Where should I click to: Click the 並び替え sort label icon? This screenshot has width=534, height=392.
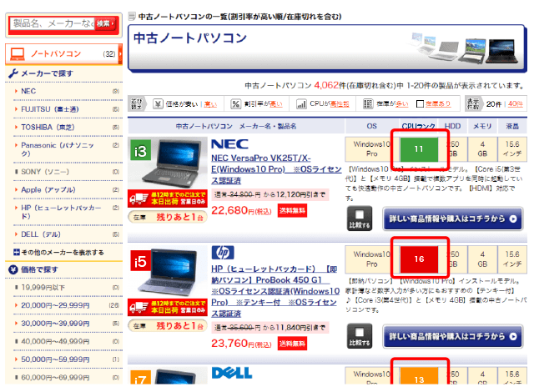(137, 103)
